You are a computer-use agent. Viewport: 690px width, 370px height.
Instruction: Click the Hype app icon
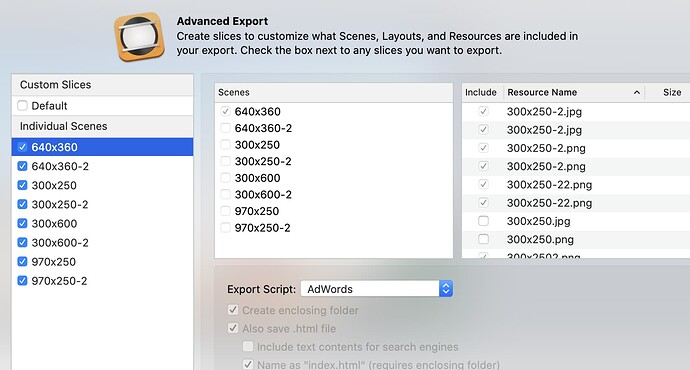[x=139, y=37]
